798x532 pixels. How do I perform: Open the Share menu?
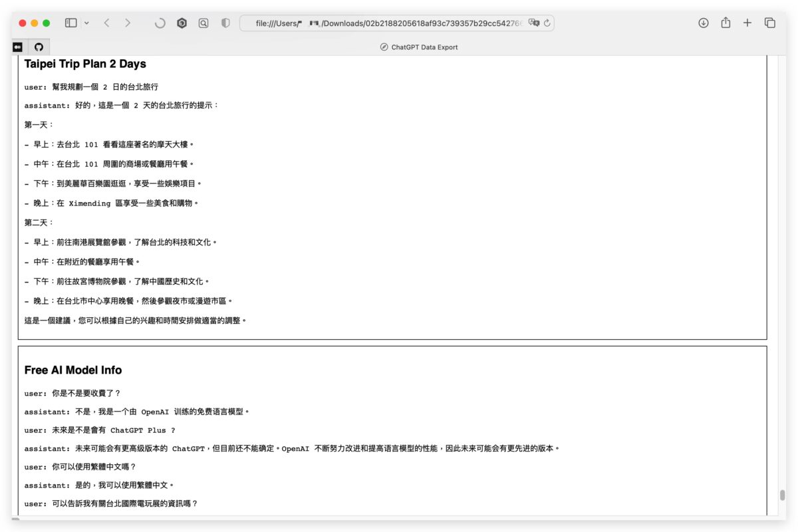tap(726, 22)
